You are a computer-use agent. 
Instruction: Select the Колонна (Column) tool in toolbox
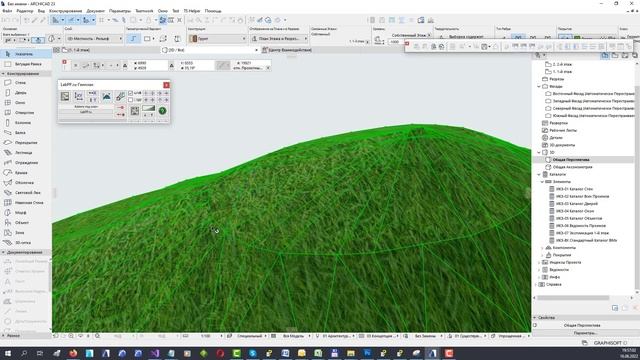coord(23,122)
